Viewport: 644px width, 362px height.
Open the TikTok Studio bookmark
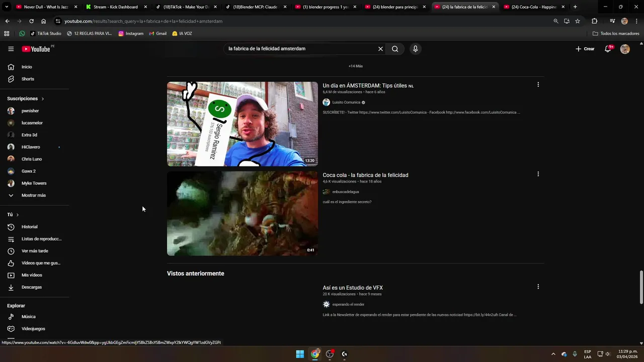pos(46,34)
